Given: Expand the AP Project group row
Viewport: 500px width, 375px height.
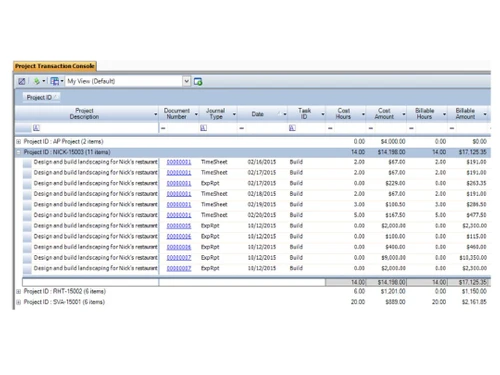Looking at the screenshot, I should point(19,142).
